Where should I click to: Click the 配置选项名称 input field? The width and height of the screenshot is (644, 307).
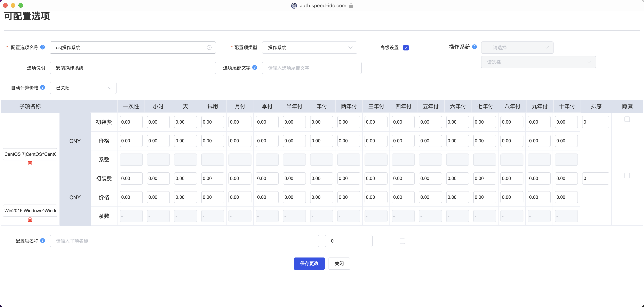tap(133, 48)
